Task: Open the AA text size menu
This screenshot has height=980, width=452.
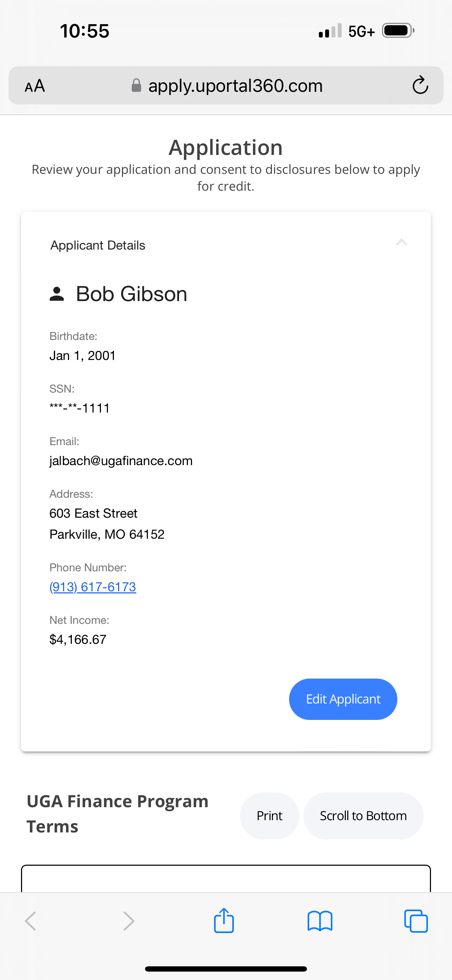Action: (x=35, y=86)
